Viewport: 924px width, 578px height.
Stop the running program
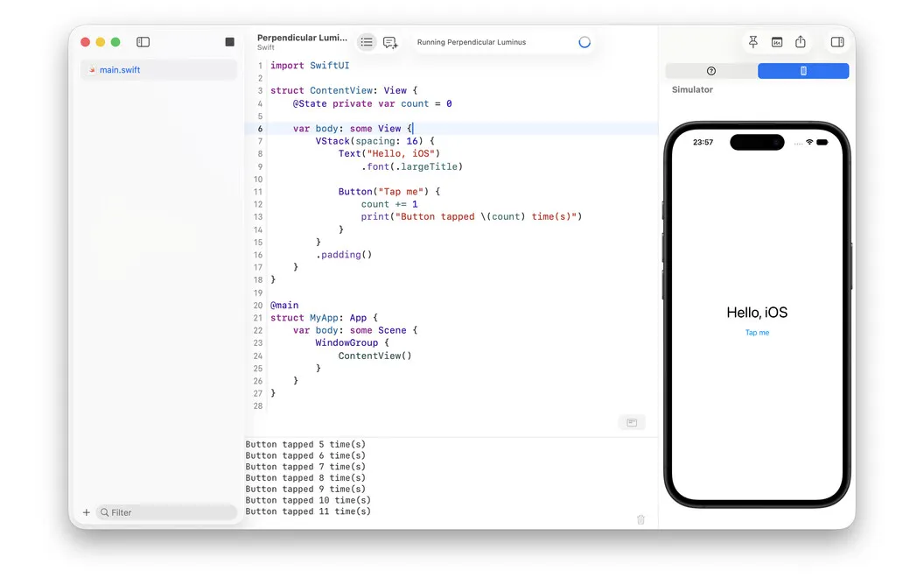tap(230, 42)
